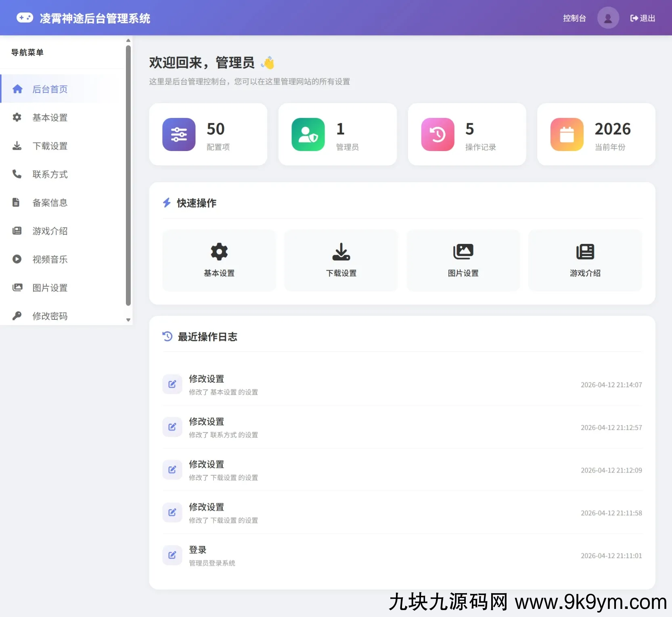Click the 配置项 sliders icon
Image resolution: width=672 pixels, height=617 pixels.
179,134
